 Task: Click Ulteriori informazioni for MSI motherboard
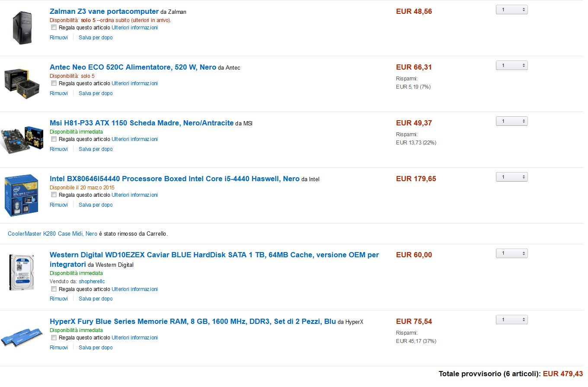point(134,139)
